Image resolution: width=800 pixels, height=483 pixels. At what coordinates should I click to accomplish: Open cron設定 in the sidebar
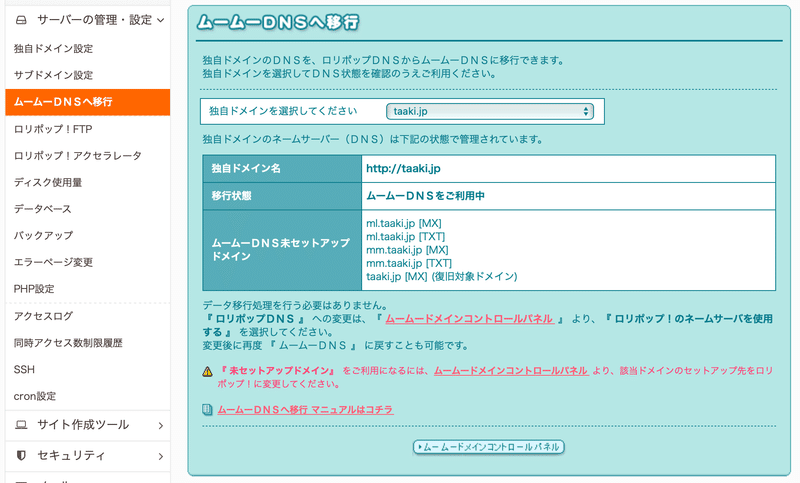(35, 396)
